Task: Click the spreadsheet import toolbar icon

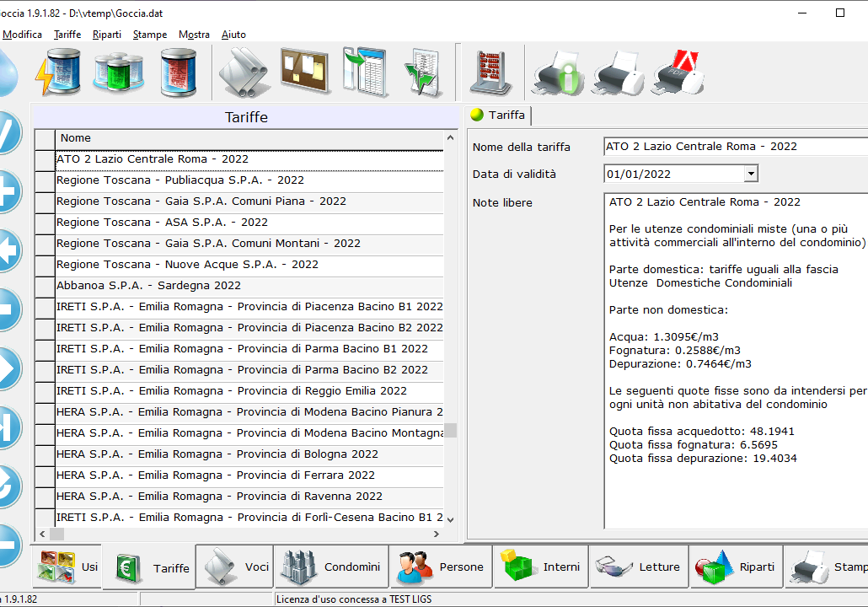Action: 365,72
